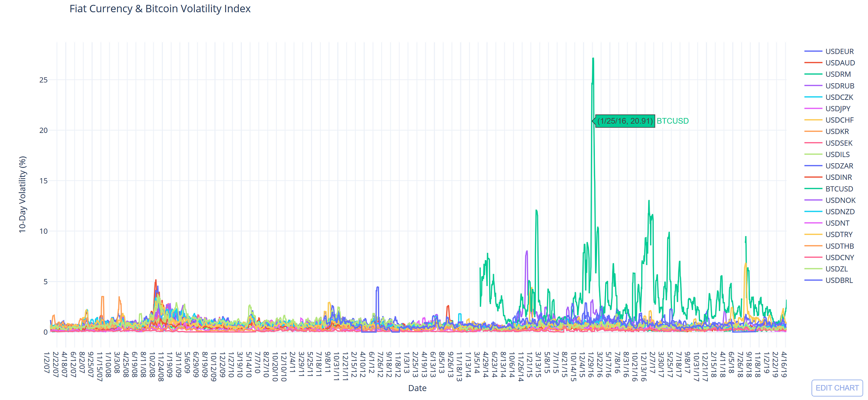
Task: Click the 10-Day Volatility y-axis title
Action: [22, 194]
